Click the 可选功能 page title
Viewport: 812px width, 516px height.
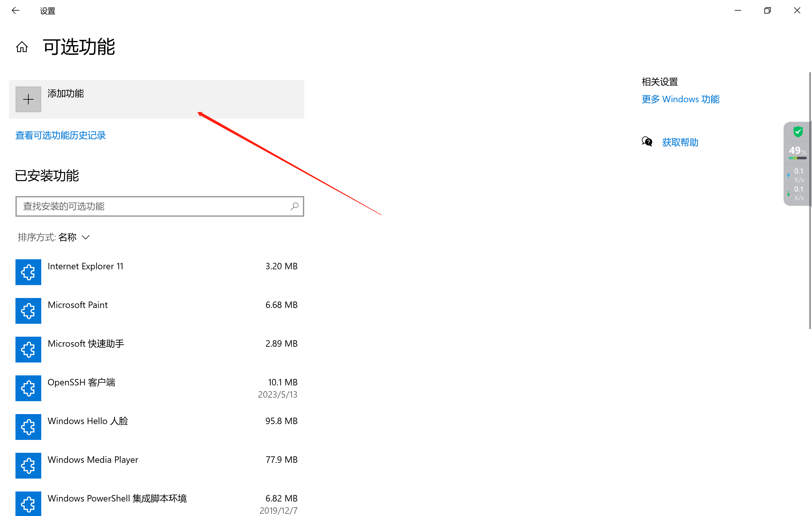(79, 47)
